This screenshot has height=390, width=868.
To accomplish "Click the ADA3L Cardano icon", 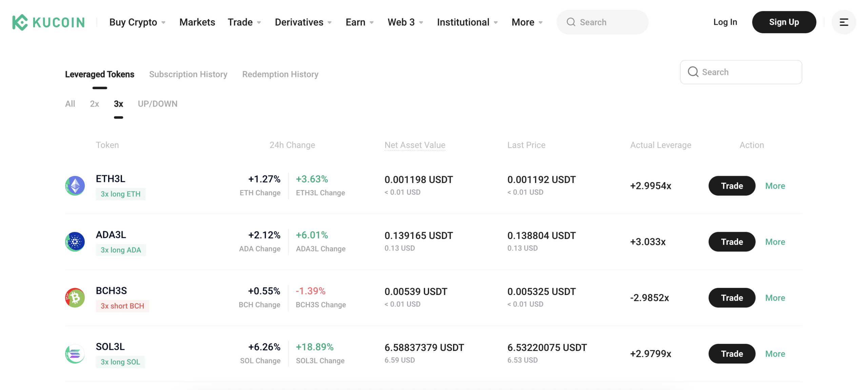I will 75,242.
